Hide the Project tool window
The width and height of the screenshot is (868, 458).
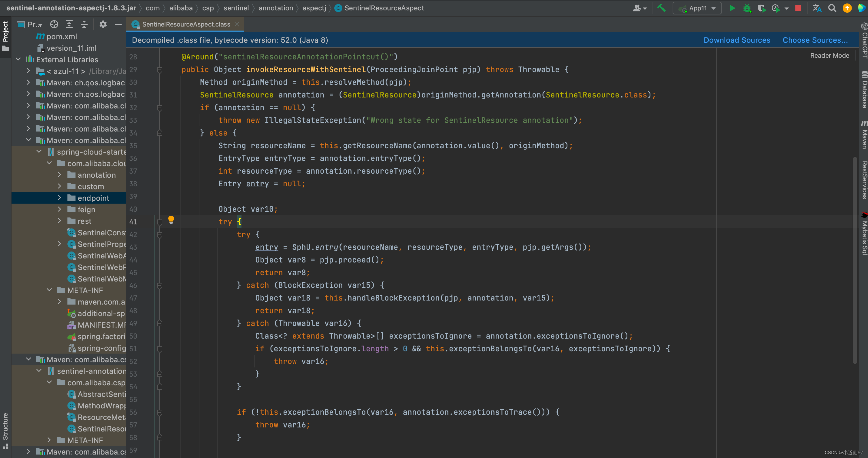click(118, 24)
